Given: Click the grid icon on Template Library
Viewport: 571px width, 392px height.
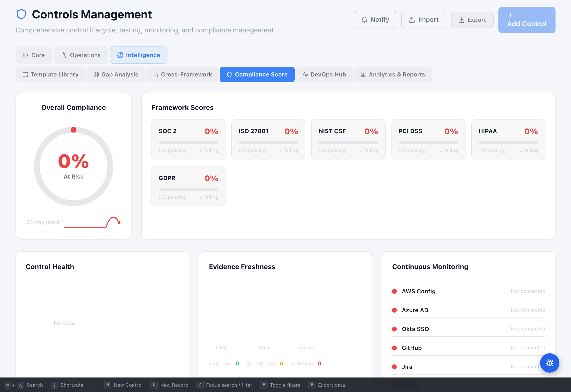Looking at the screenshot, I should pyautogui.click(x=25, y=75).
